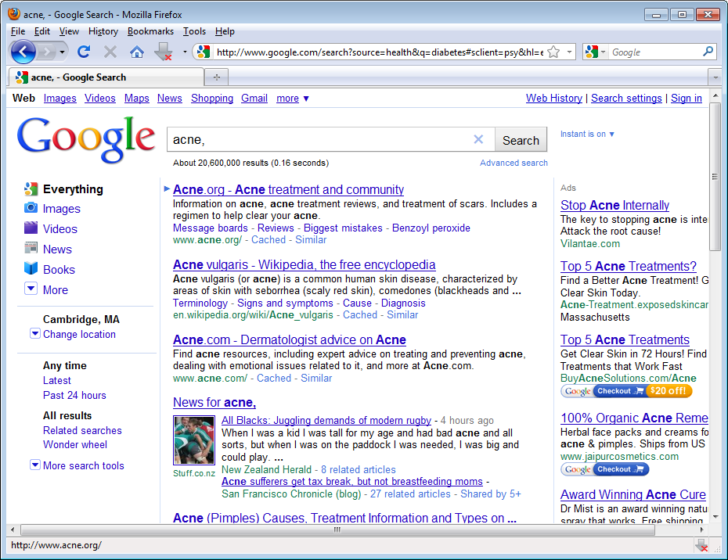Click the Videos filmstrip icon in sidebar

[31, 228]
